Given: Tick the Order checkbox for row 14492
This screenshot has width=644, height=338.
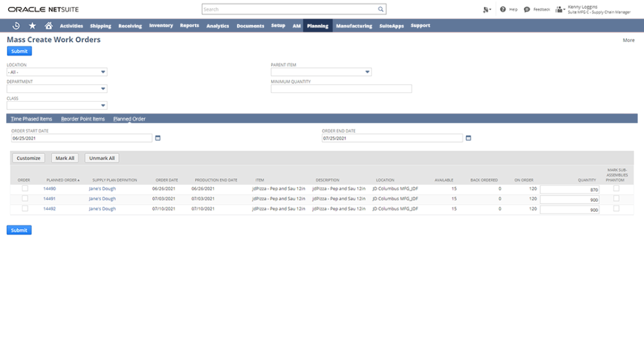Looking at the screenshot, I should (25, 209).
